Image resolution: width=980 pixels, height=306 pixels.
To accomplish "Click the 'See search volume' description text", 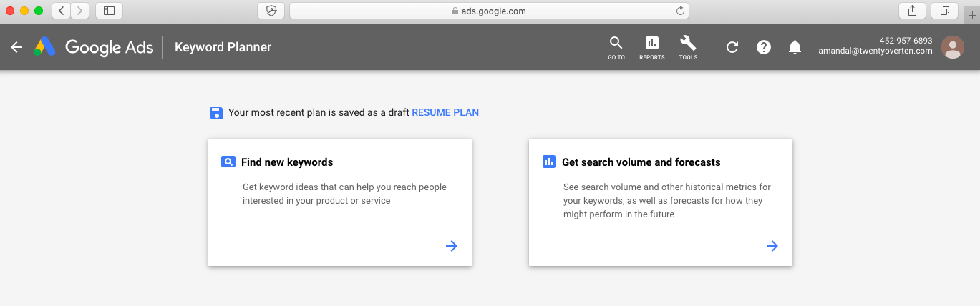I will 667,200.
